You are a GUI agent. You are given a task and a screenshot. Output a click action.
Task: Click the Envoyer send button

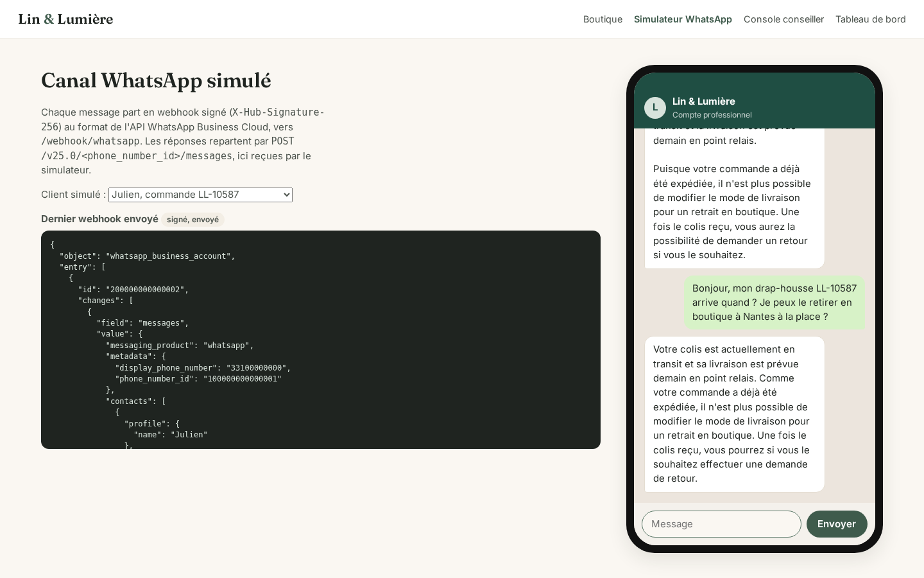[837, 524]
